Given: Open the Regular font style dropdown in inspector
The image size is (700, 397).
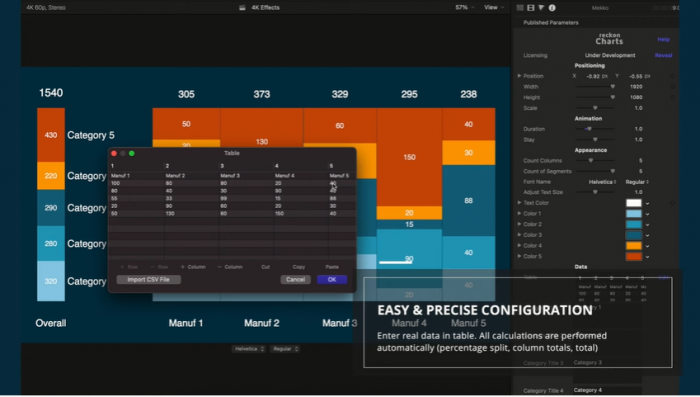Looking at the screenshot, I should pyautogui.click(x=637, y=182).
